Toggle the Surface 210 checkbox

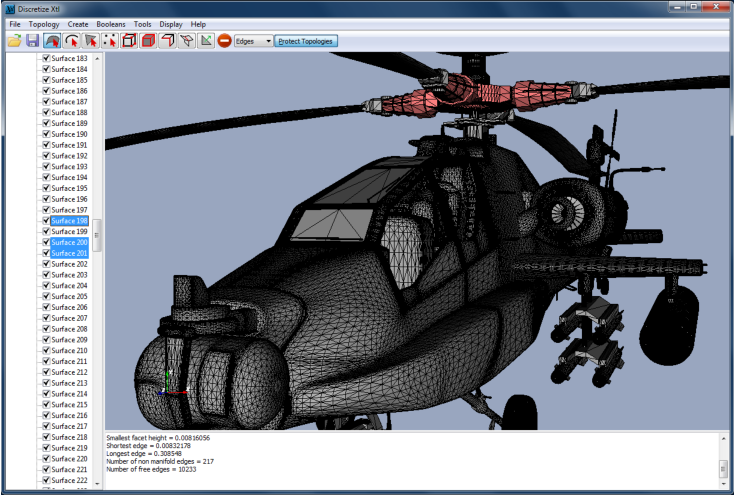click(45, 351)
